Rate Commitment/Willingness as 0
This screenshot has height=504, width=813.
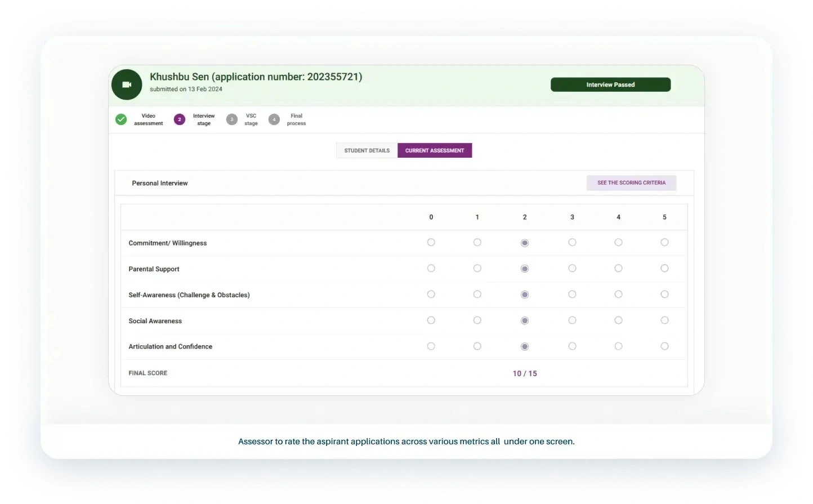tap(431, 243)
